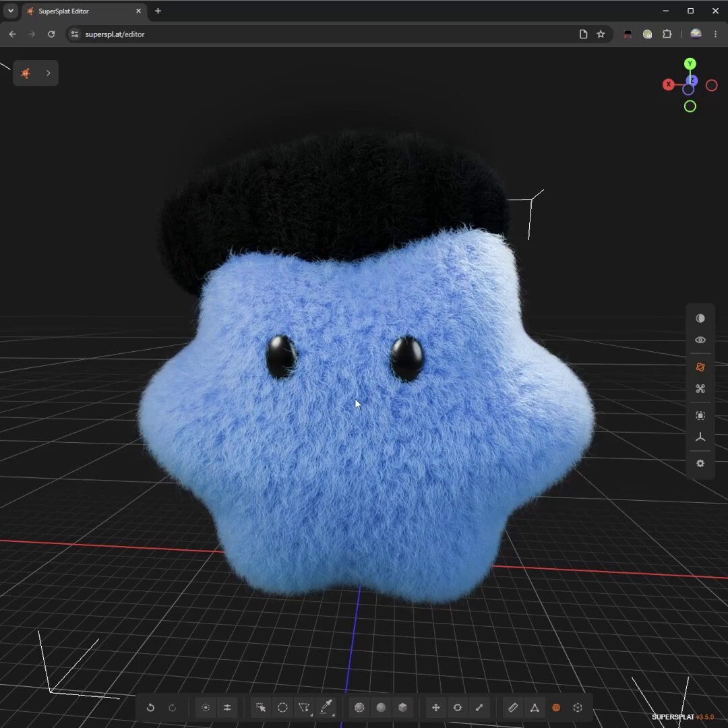Toggle splat visibility with the eye icon
The height and width of the screenshot is (728, 728).
(700, 340)
